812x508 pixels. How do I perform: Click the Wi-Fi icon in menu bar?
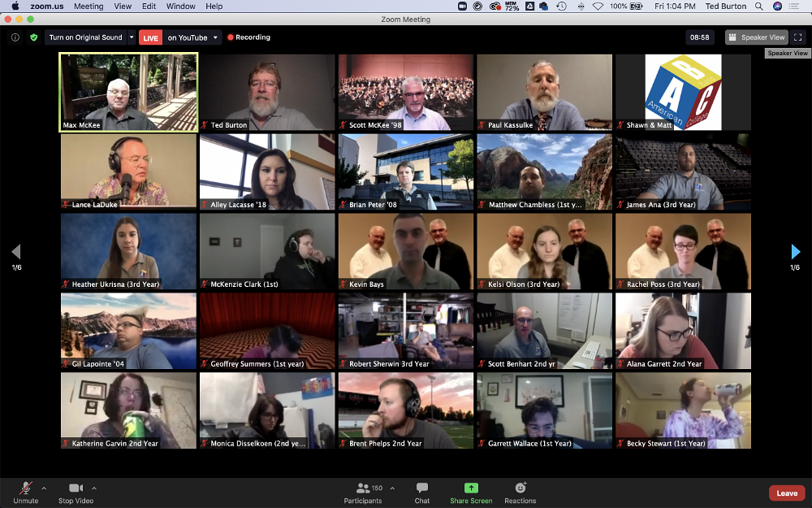[598, 7]
